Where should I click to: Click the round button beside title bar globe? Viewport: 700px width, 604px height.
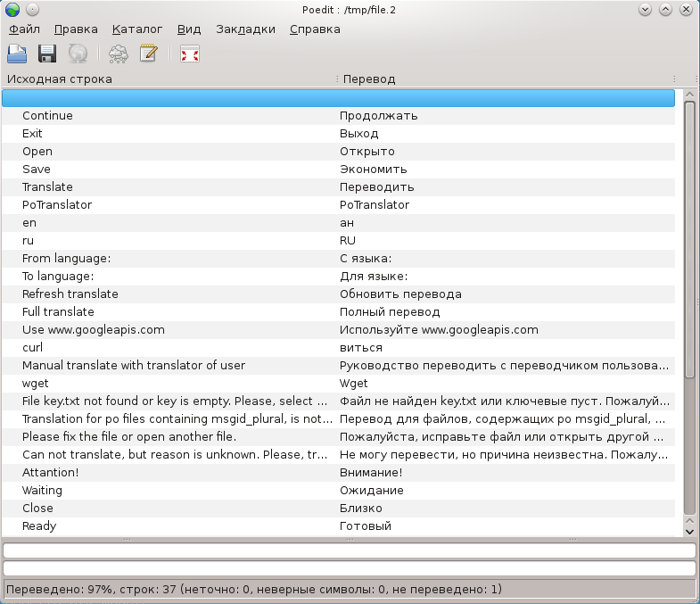click(32, 10)
